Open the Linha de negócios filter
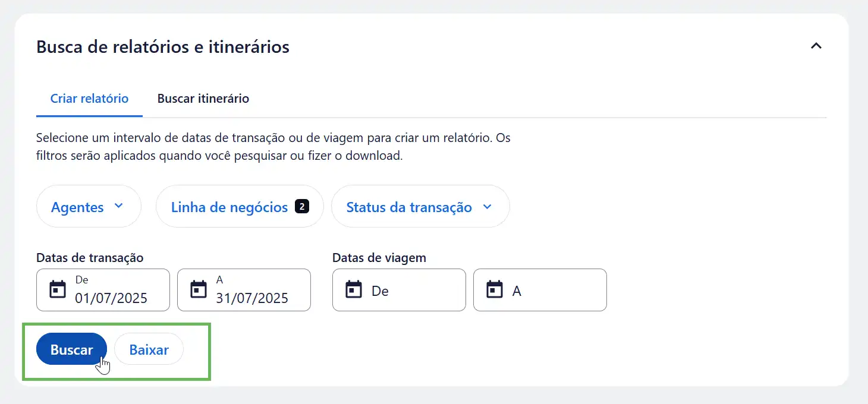 point(229,207)
